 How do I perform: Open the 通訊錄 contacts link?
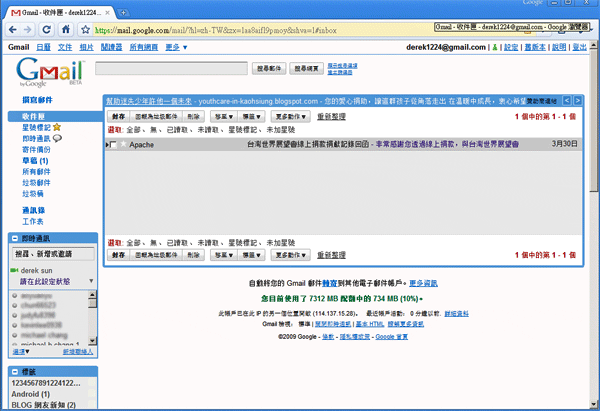34,210
